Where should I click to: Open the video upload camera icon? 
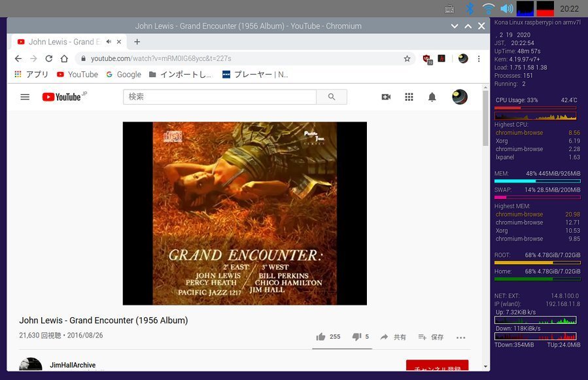(x=386, y=97)
